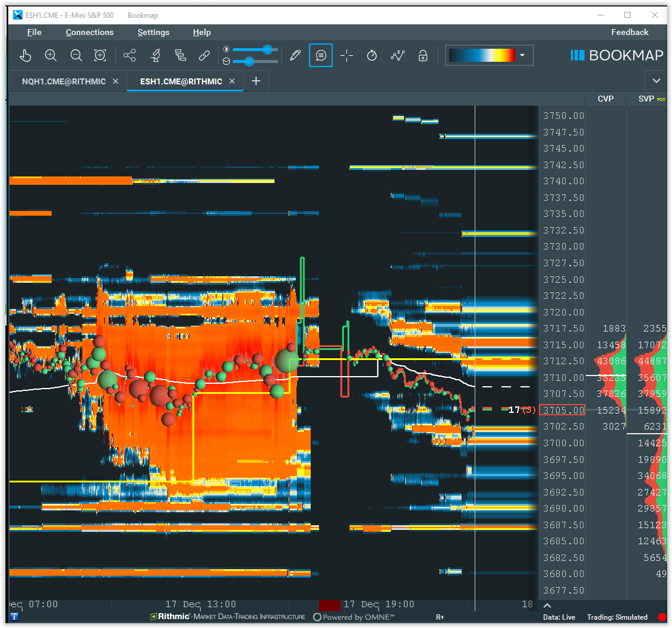This screenshot has height=628, width=672.
Task: Click the Feedback button
Action: [630, 32]
